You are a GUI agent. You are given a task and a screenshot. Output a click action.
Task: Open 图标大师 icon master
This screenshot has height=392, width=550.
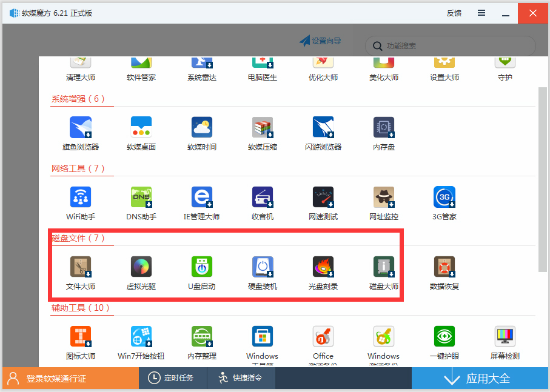point(81,343)
